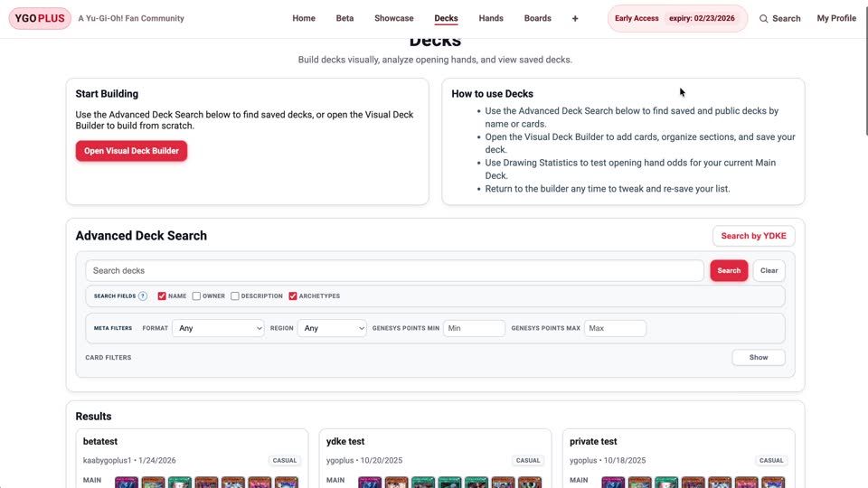Enable the Description search field checkbox
The width and height of the screenshot is (868, 488).
point(235,296)
